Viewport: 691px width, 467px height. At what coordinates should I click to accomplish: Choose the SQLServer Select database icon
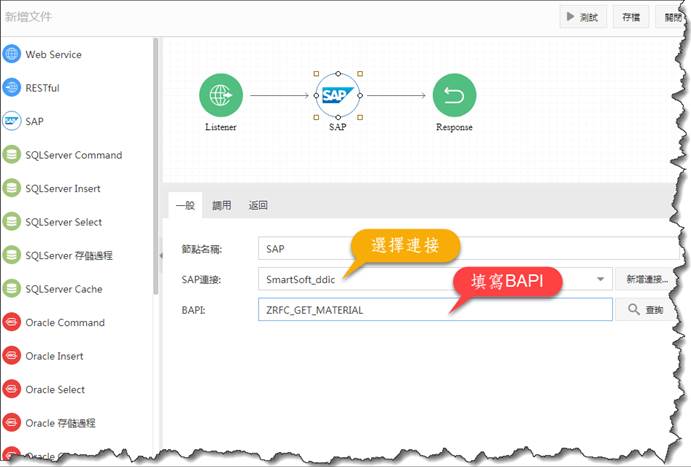click(x=11, y=222)
